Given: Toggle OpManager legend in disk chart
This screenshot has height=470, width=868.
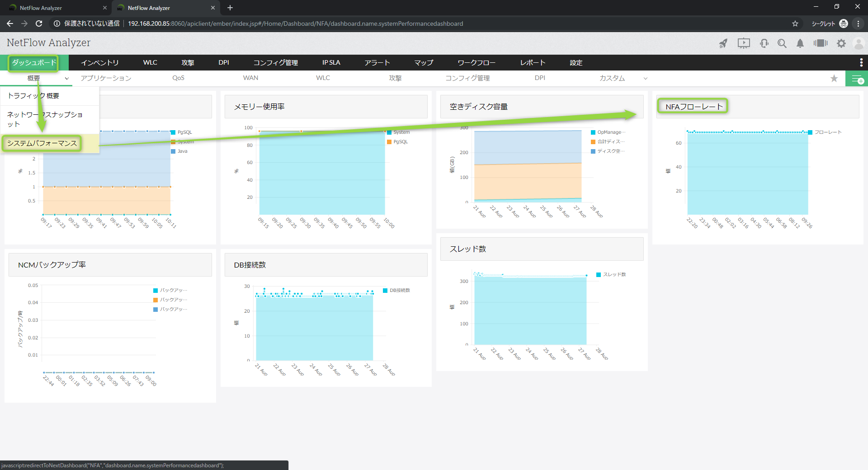Looking at the screenshot, I should 608,132.
